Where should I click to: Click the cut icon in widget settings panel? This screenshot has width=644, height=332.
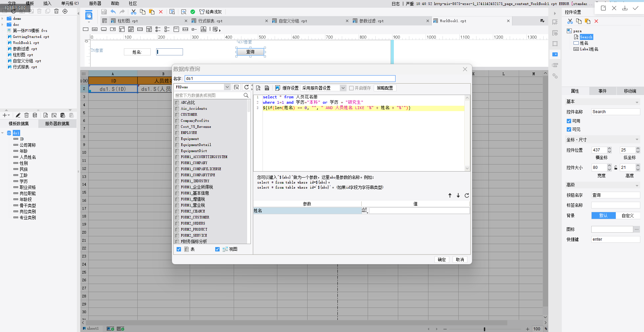pyautogui.click(x=570, y=21)
